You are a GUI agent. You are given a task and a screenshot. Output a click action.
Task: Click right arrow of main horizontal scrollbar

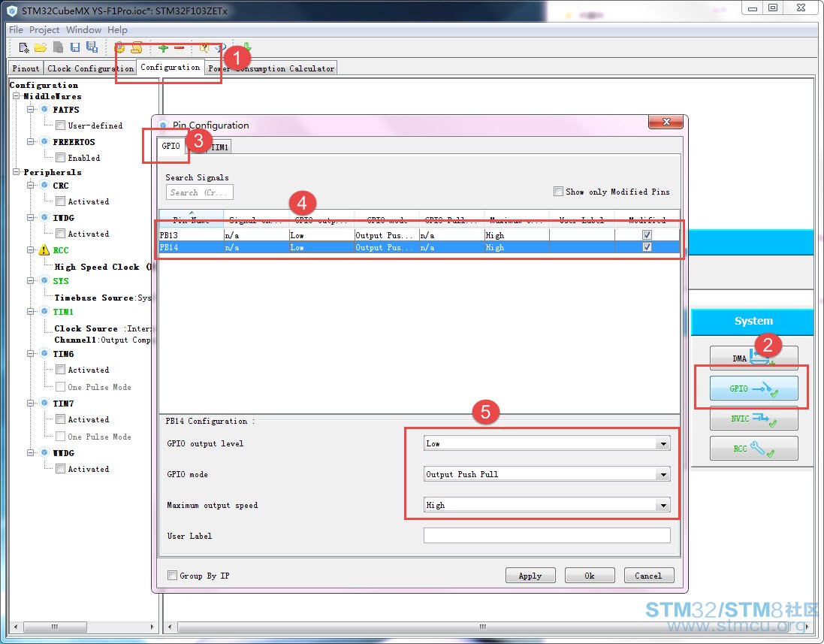tap(807, 627)
